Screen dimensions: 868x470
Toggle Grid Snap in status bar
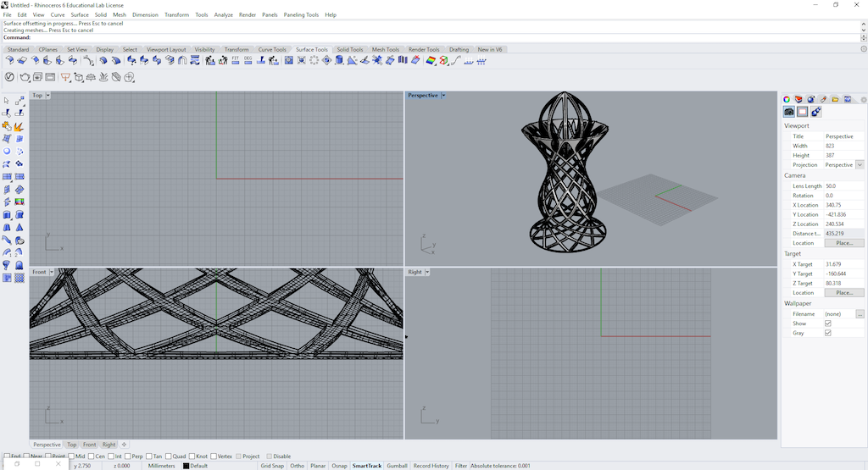(272, 466)
